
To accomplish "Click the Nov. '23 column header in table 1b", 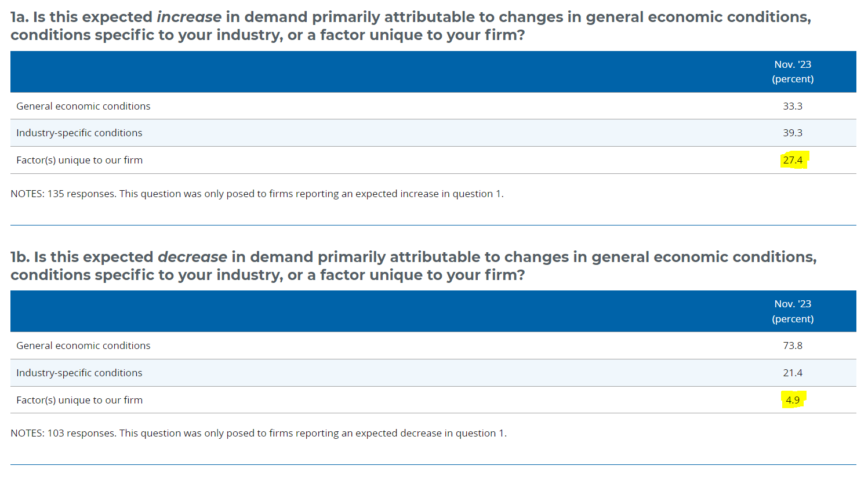I will 793,311.
